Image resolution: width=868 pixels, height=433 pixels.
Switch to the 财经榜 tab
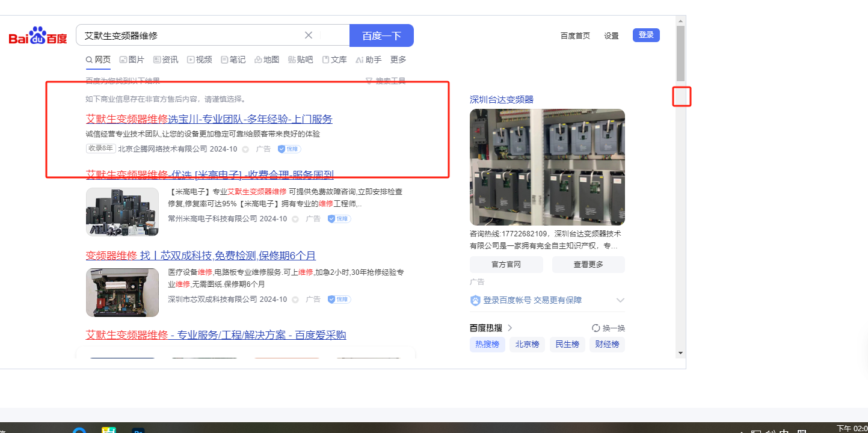pos(608,345)
